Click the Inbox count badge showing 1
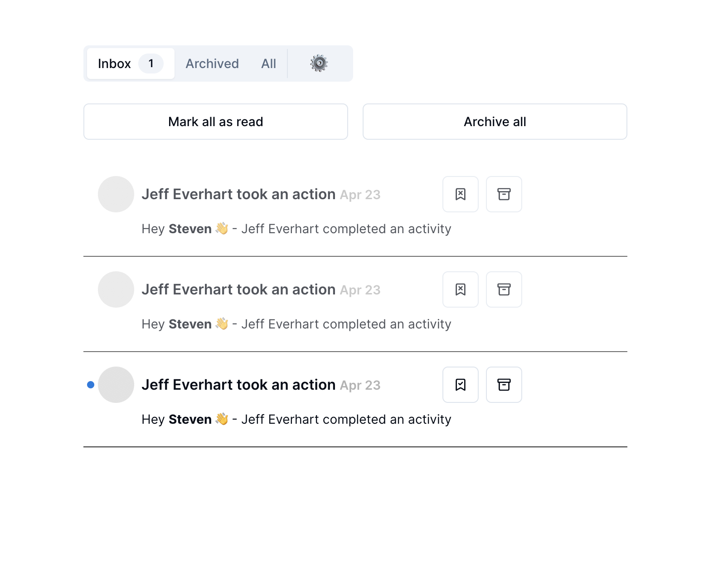 151,64
